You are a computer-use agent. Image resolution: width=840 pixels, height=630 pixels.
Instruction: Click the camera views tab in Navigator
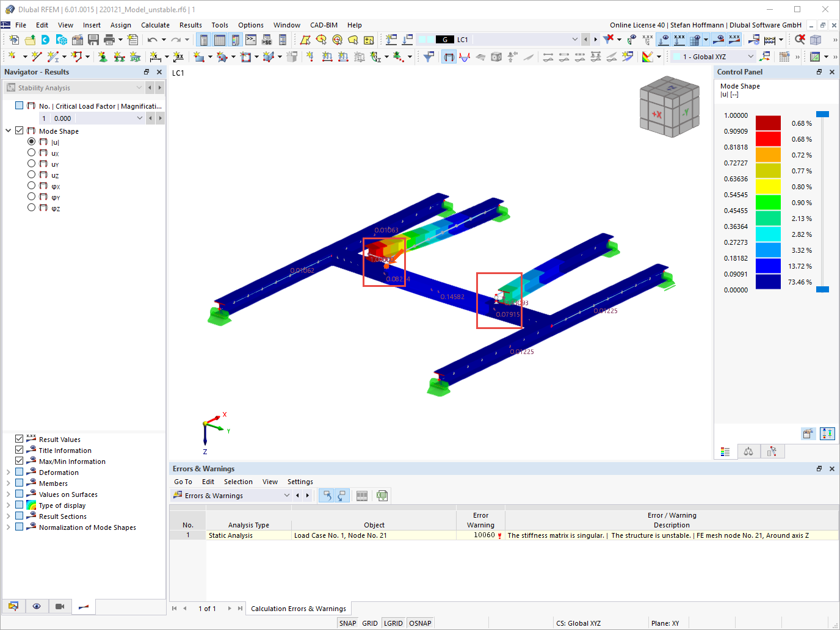[60, 606]
